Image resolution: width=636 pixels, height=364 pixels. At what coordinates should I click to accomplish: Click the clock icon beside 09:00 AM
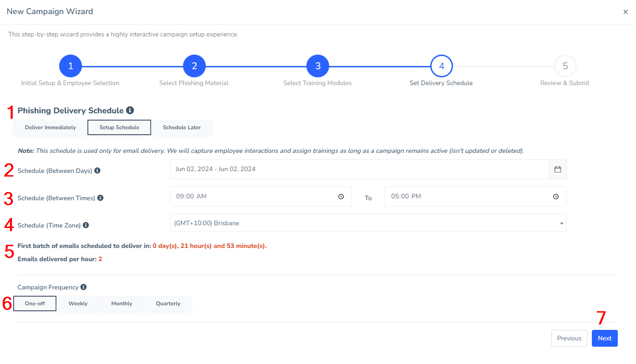(x=341, y=196)
